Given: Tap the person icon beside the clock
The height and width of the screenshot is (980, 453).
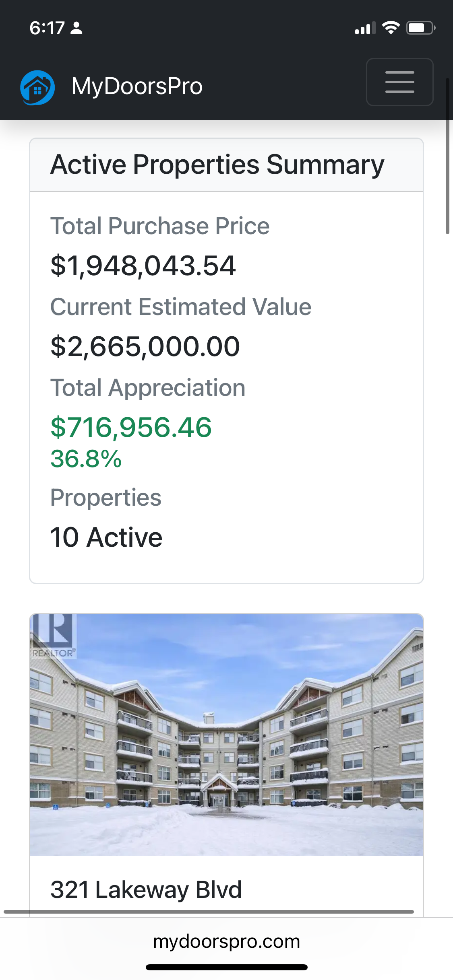Looking at the screenshot, I should pos(77,28).
